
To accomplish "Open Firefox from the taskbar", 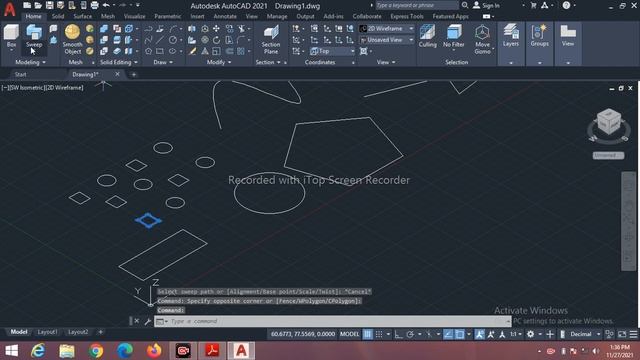I will (154, 351).
